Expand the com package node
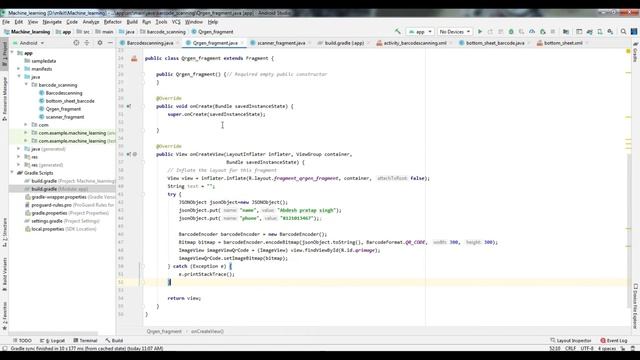 [x=26, y=125]
